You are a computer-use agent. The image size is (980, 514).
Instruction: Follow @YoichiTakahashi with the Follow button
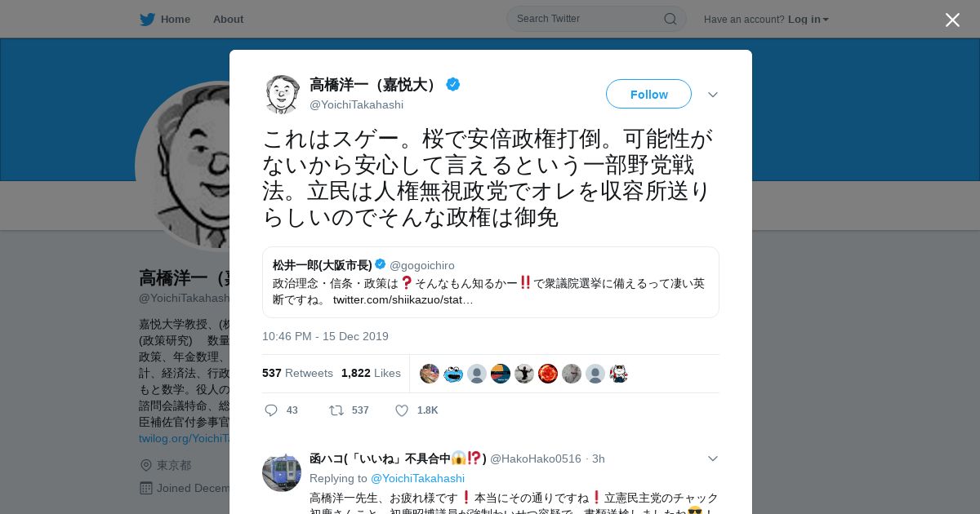[x=648, y=94]
